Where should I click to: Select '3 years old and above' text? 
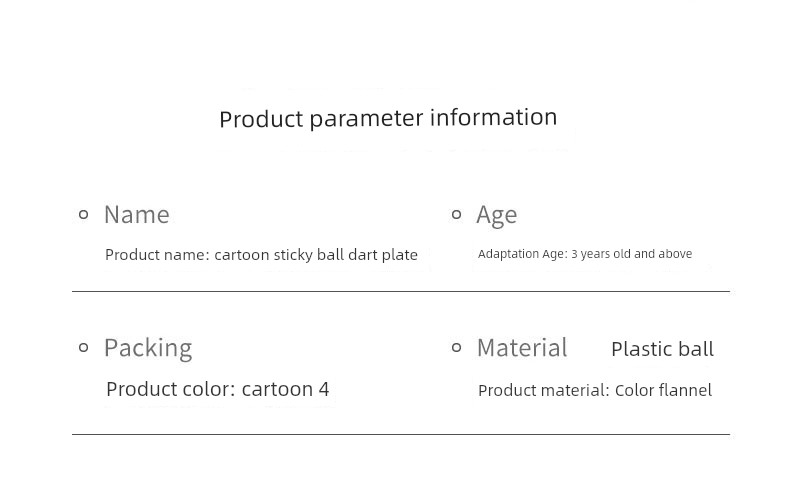pyautogui.click(x=632, y=254)
